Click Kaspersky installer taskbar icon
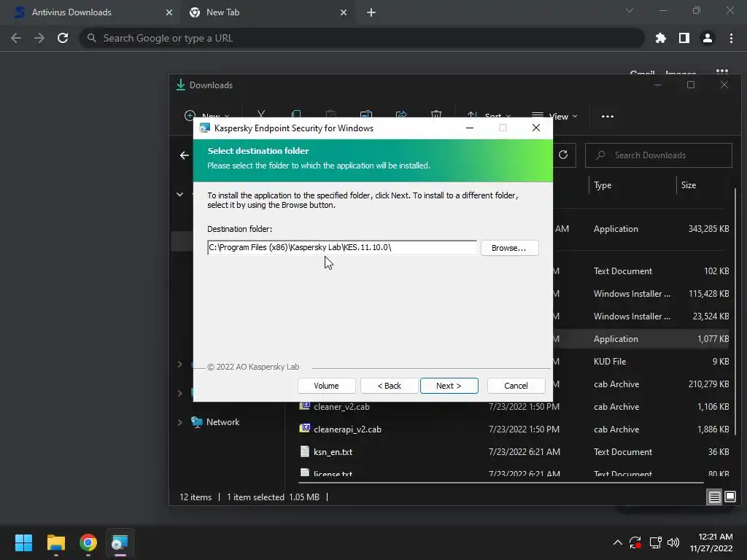747x560 pixels. click(x=120, y=542)
